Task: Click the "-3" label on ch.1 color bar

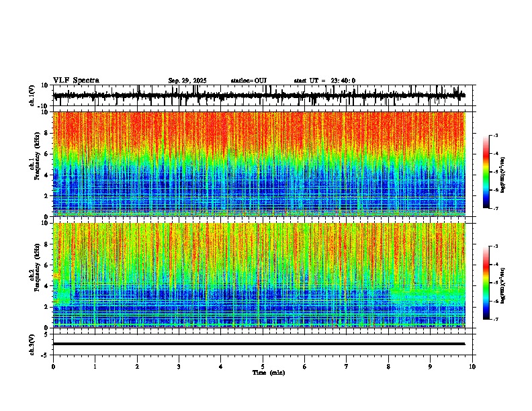Action: click(x=496, y=136)
